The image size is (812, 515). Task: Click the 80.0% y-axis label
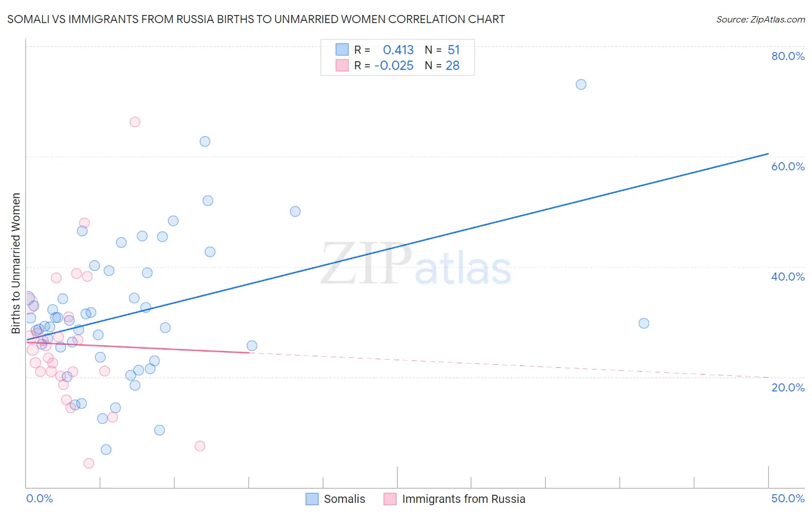788,56
